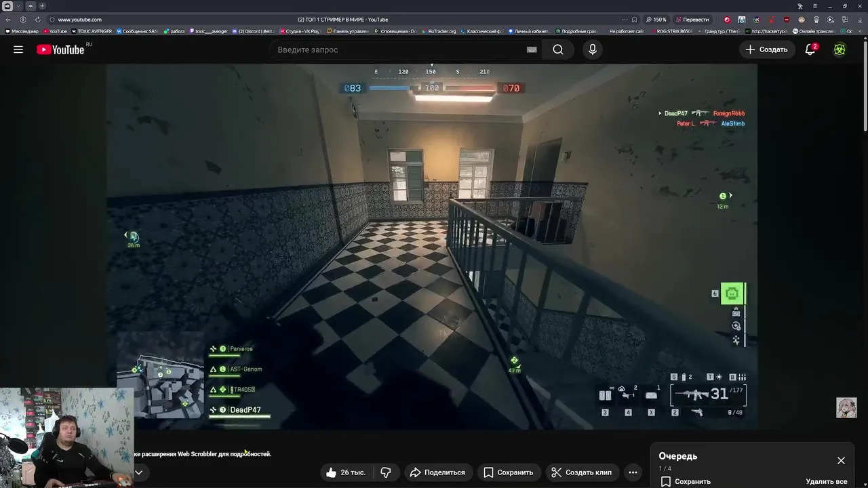Click the 'Web Scrobbler' notice text
The width and height of the screenshot is (868, 488).
203,454
